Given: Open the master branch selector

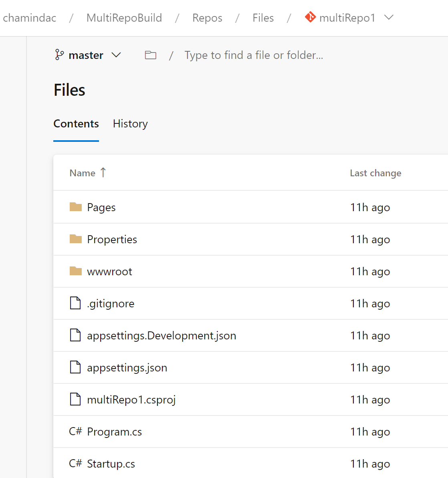Looking at the screenshot, I should click(x=88, y=55).
